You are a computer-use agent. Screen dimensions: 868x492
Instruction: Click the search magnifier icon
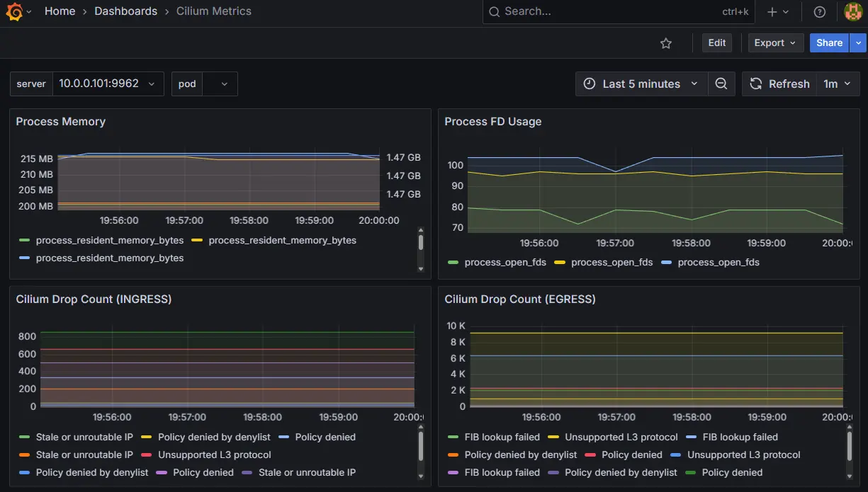pos(494,12)
